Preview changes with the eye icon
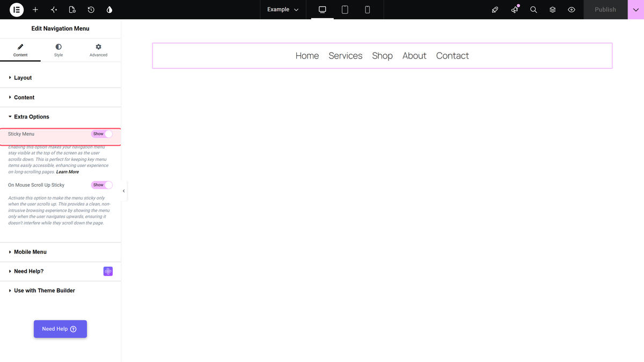 coord(572,10)
